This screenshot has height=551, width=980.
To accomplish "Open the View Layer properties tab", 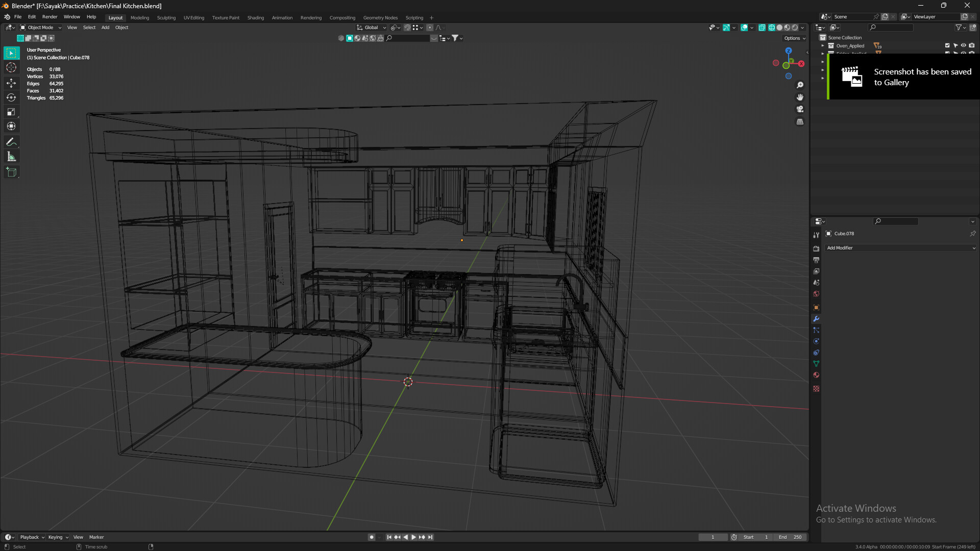I will (x=816, y=271).
